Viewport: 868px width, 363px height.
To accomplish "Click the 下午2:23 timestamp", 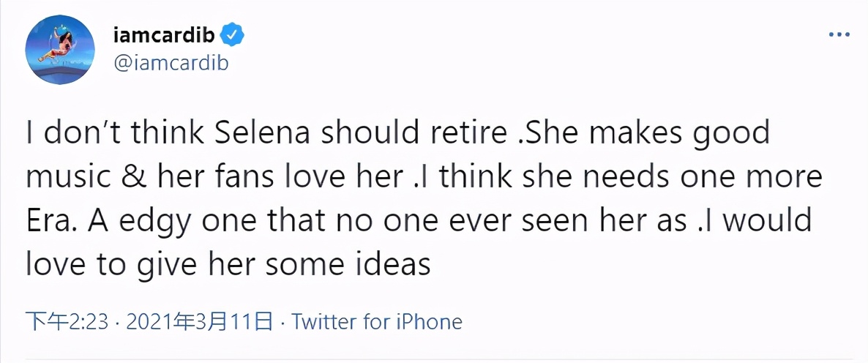I will coord(67,322).
